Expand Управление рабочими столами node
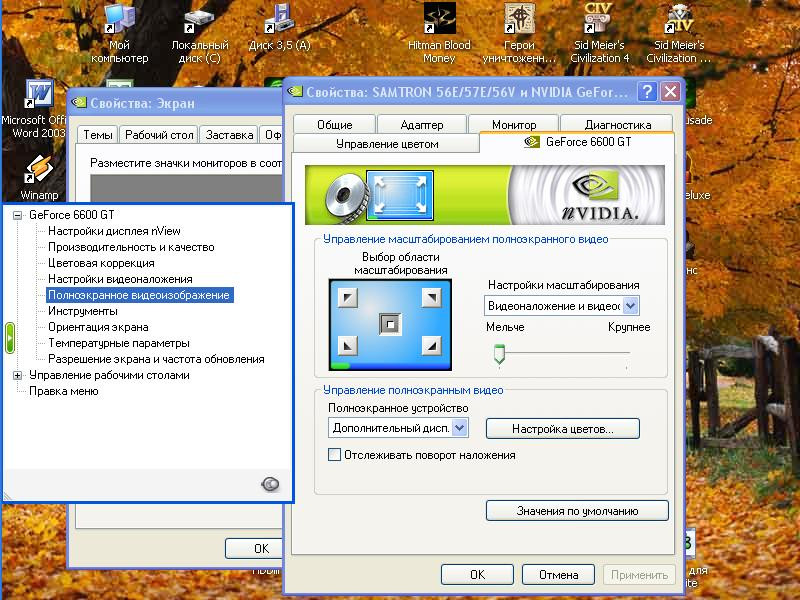 pos(17,376)
